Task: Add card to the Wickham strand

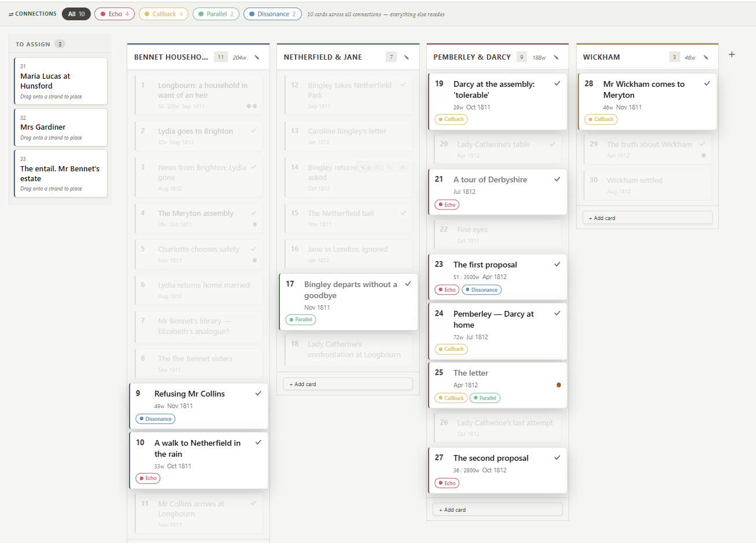Action: click(647, 218)
